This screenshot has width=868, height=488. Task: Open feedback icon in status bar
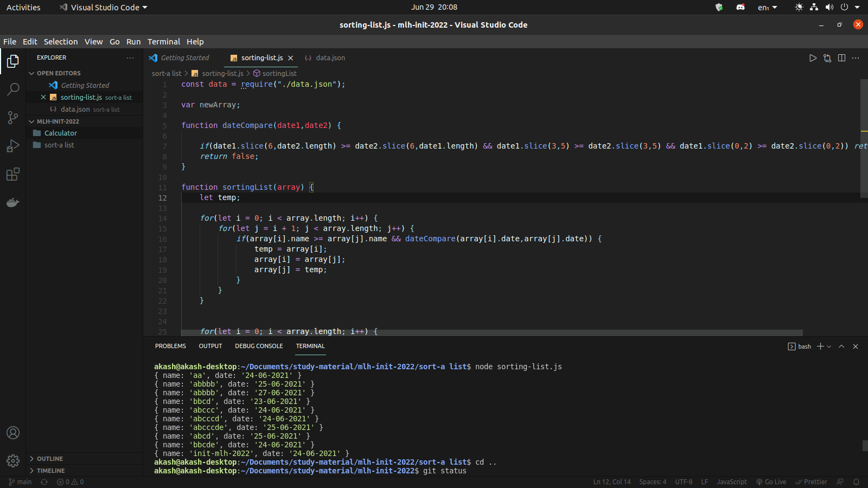[x=840, y=482]
